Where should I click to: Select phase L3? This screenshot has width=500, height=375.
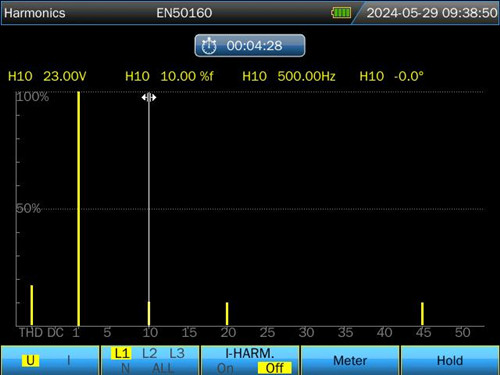pos(177,353)
